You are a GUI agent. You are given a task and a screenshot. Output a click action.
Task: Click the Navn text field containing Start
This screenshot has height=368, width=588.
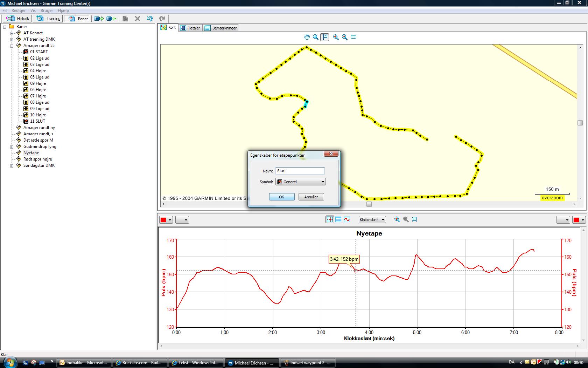pos(300,171)
